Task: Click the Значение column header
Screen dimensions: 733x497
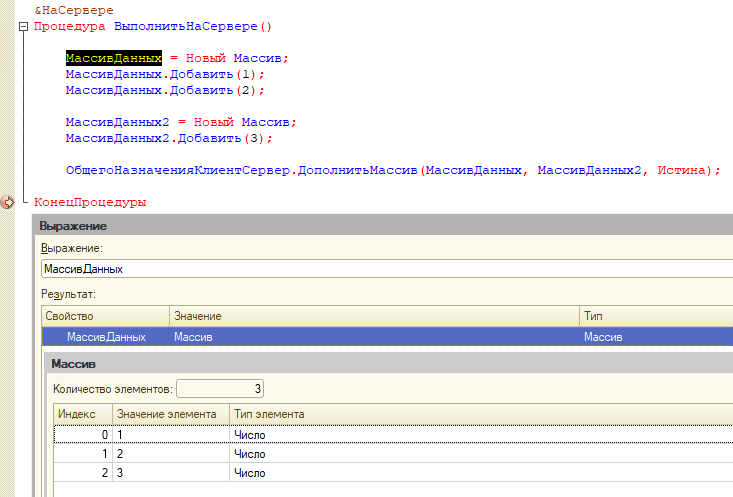Action: [372, 316]
